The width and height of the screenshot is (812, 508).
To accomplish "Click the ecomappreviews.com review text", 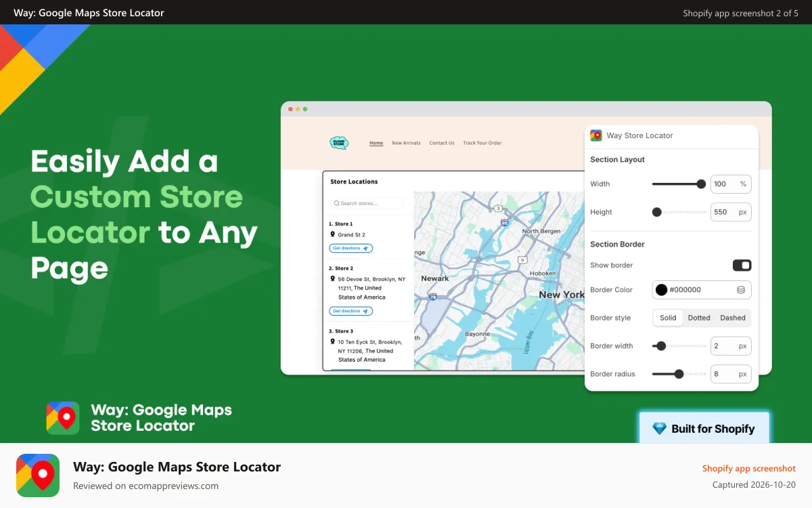I will coord(145,486).
